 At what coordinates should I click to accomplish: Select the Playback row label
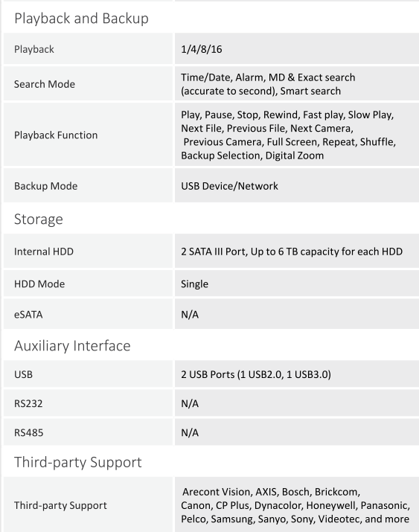point(34,49)
